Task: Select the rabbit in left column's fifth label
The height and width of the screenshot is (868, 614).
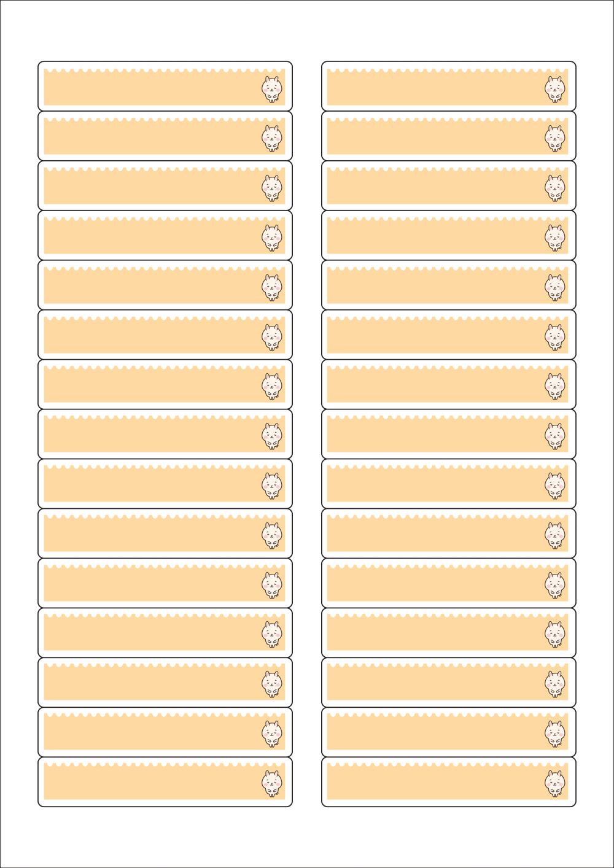Action: tap(271, 288)
